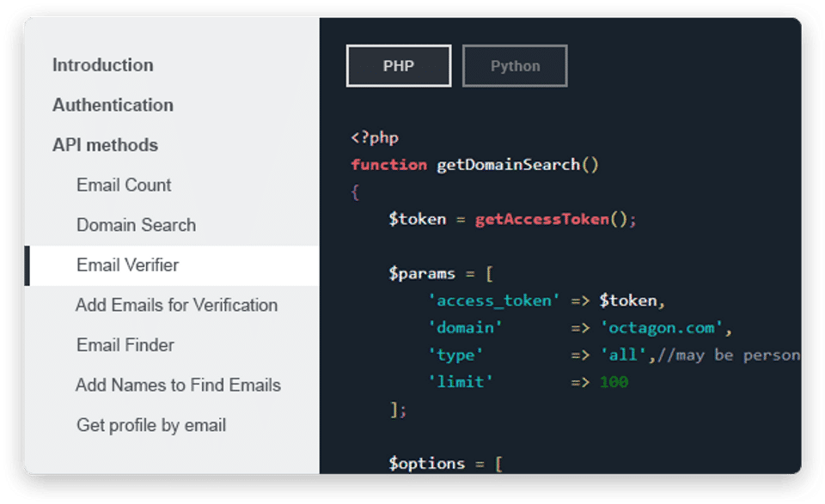The height and width of the screenshot is (504, 825).
Task: Switch to the PHP code tab
Action: pos(399,66)
